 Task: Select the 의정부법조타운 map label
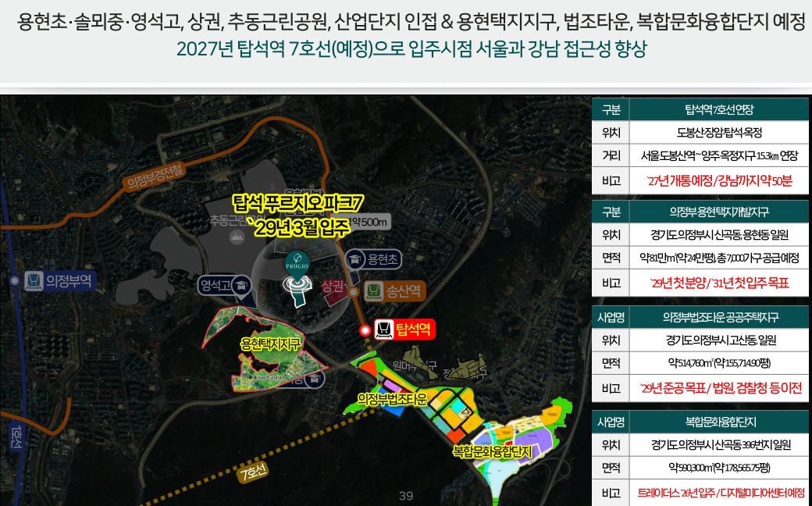click(x=392, y=399)
